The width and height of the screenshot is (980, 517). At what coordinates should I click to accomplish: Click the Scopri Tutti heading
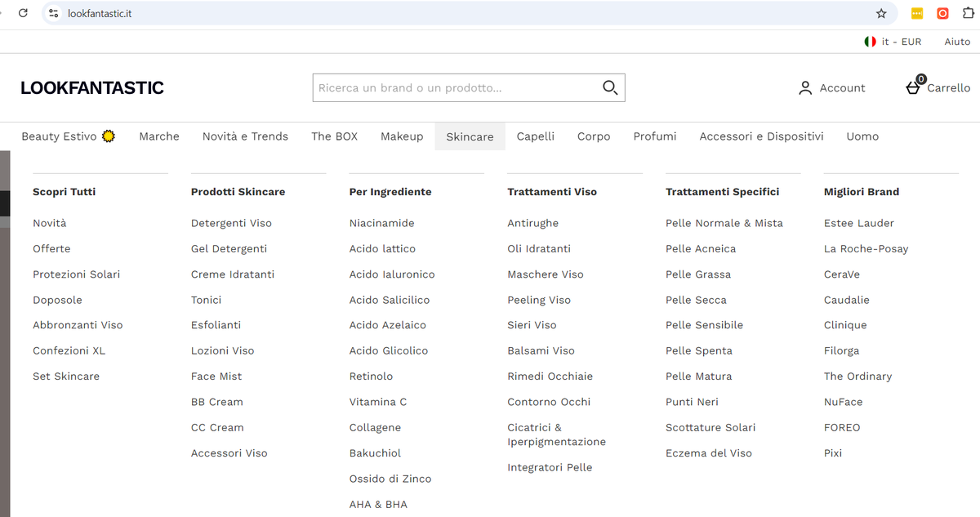coord(64,192)
